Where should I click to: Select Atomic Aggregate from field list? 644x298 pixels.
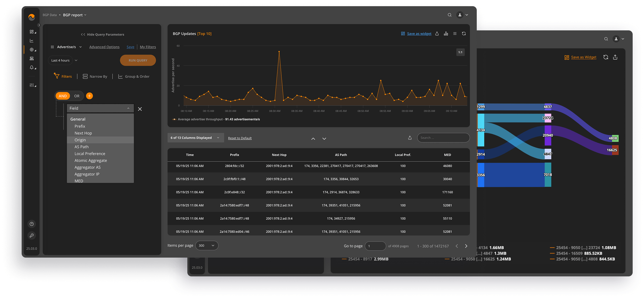coord(101,161)
